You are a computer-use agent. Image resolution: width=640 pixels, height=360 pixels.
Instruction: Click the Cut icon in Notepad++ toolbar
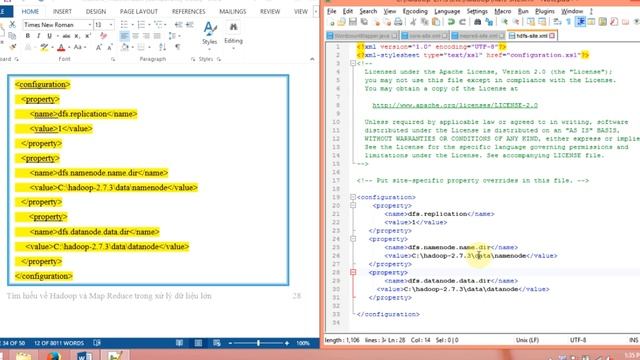click(413, 22)
